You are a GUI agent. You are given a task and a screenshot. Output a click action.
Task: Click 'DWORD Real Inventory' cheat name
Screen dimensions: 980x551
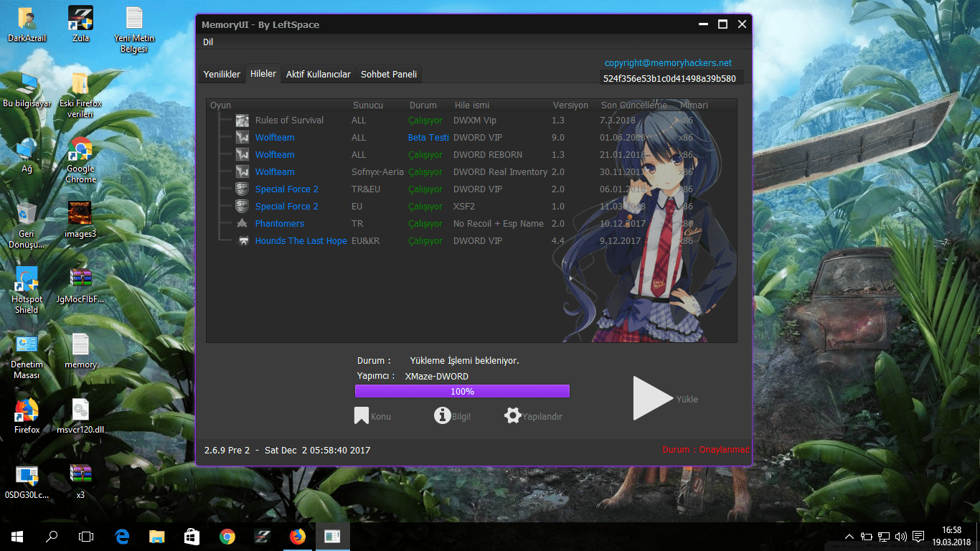500,172
